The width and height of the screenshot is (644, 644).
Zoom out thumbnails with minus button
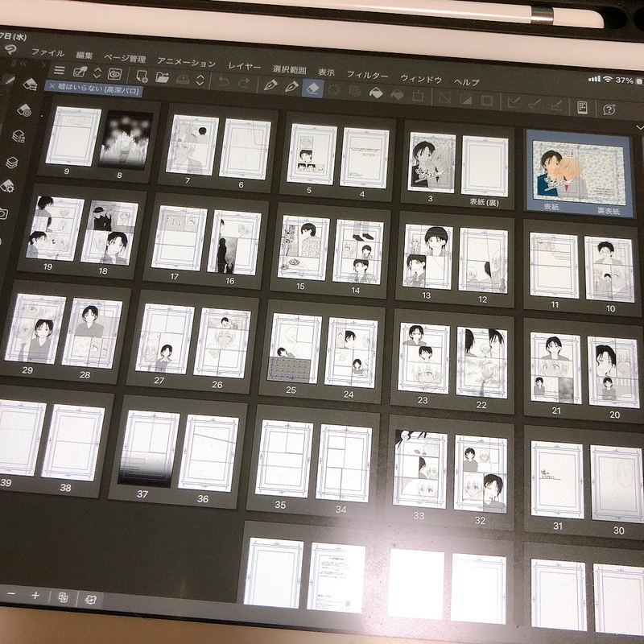11,594
